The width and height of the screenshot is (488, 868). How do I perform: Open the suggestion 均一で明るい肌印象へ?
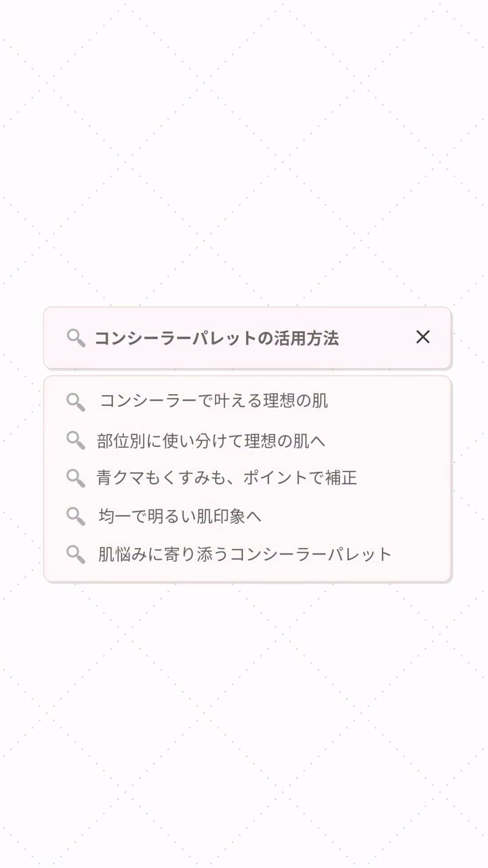point(180,516)
